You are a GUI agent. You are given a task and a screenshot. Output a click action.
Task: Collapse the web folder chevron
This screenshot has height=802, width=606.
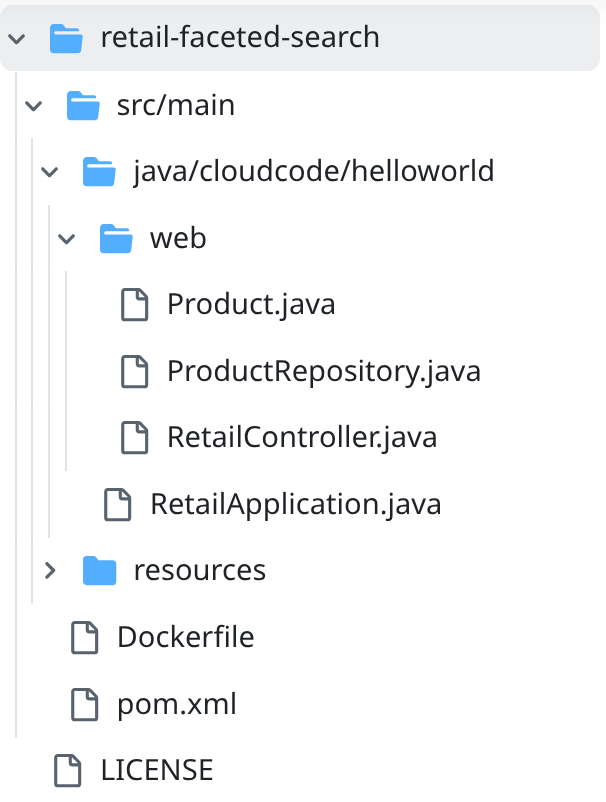click(x=67, y=238)
